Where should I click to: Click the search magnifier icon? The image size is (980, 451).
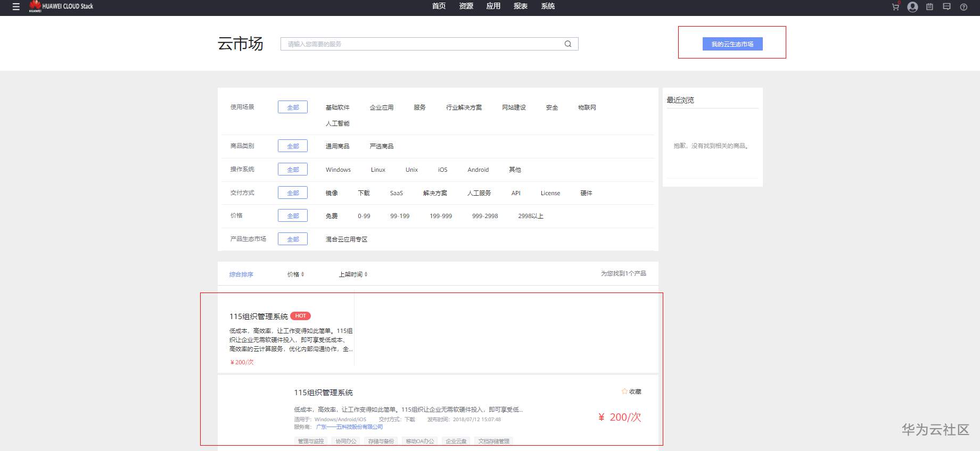tap(568, 44)
